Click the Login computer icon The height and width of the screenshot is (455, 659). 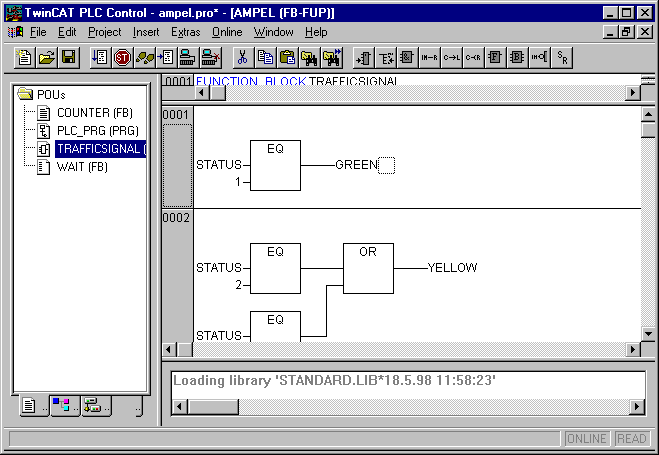(187, 58)
